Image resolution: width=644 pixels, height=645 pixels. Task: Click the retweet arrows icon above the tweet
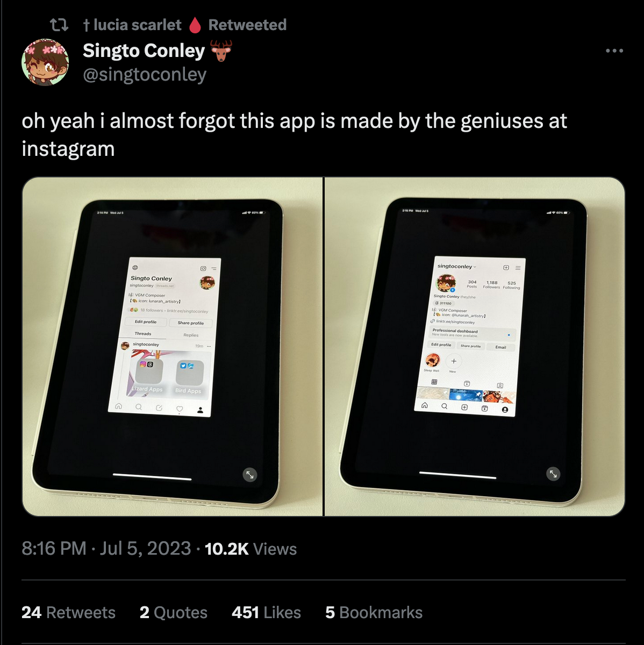point(59,25)
